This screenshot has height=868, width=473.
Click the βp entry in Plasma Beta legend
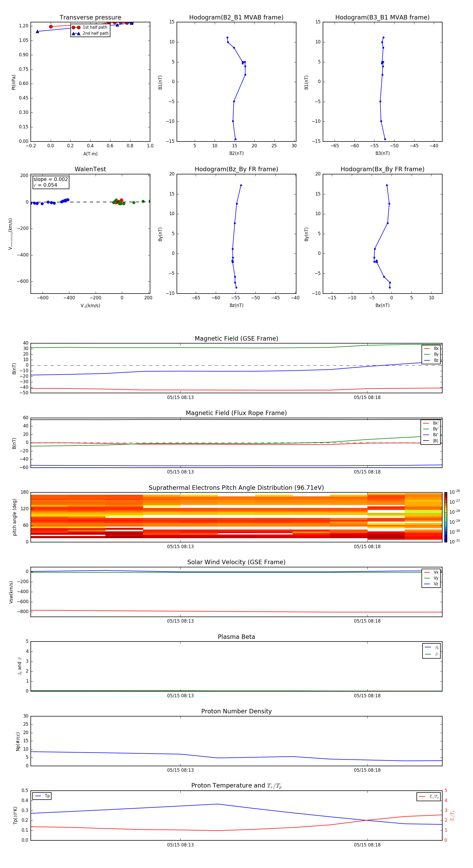click(x=431, y=647)
